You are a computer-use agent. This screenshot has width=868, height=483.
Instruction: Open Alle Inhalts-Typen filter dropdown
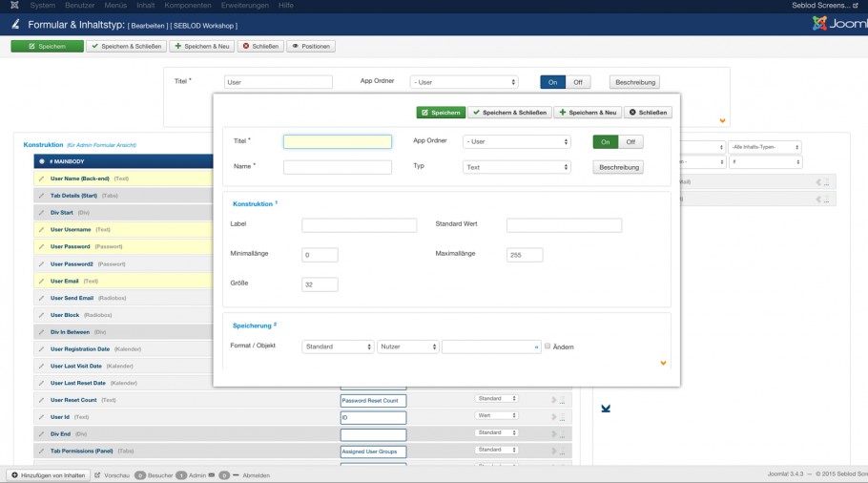click(764, 147)
